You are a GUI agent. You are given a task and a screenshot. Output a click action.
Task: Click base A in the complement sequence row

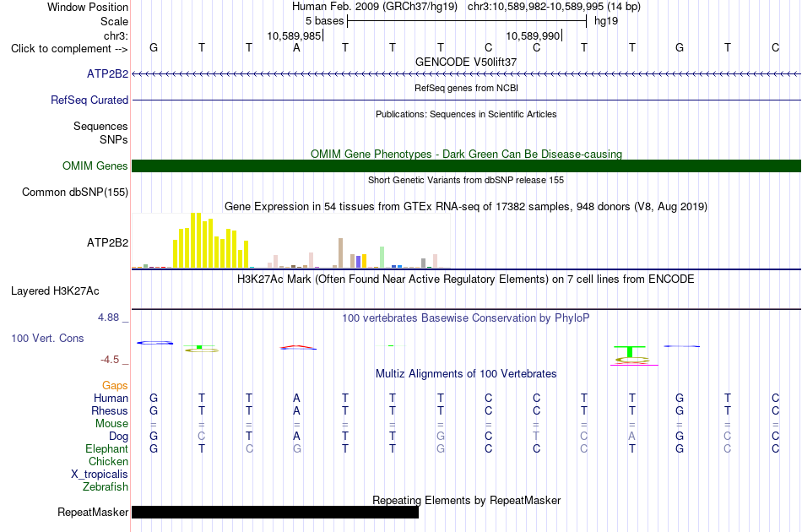click(296, 48)
